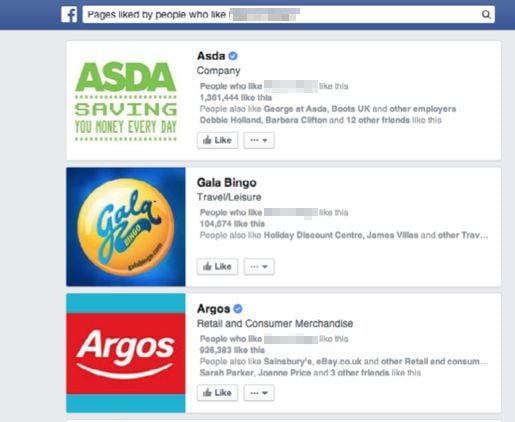Focus the Facebook search input field
Viewport: 515px width, 422px height.
[288, 15]
